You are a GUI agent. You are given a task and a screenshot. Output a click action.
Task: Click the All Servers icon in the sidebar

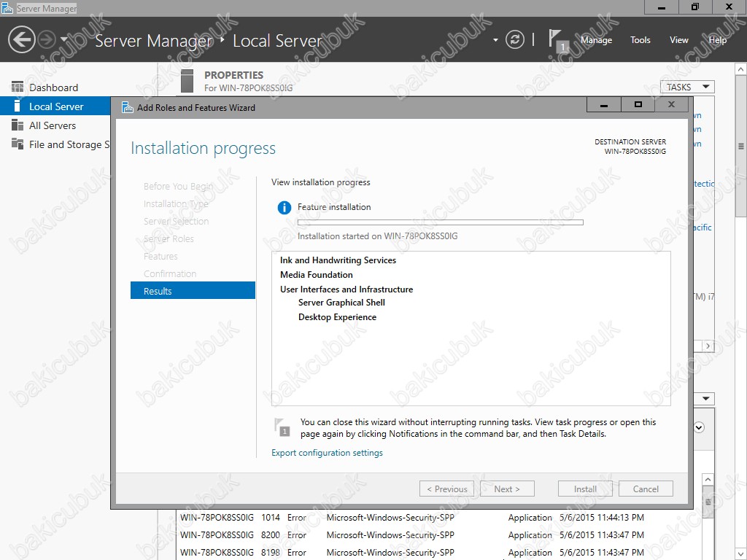[x=18, y=125]
